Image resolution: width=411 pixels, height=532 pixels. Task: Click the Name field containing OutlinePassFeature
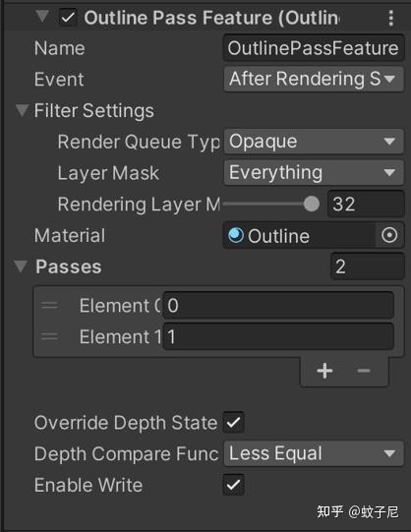[x=314, y=48]
